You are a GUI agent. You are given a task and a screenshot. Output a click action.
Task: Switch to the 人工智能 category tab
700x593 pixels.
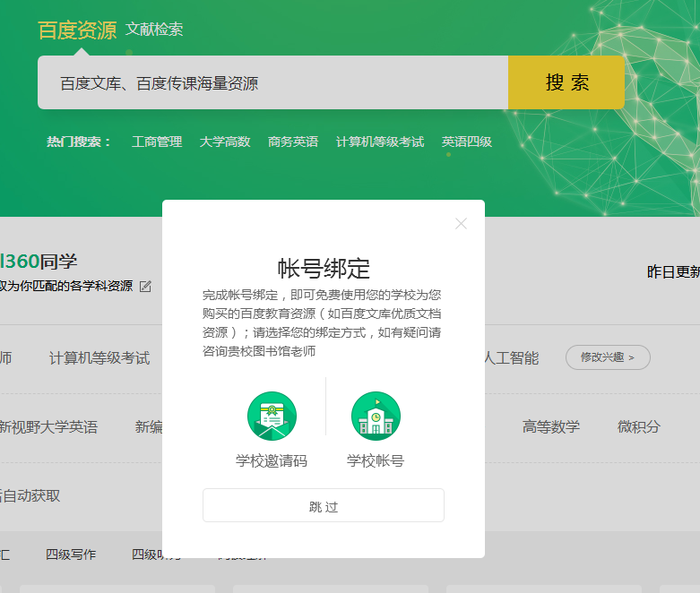[512, 358]
